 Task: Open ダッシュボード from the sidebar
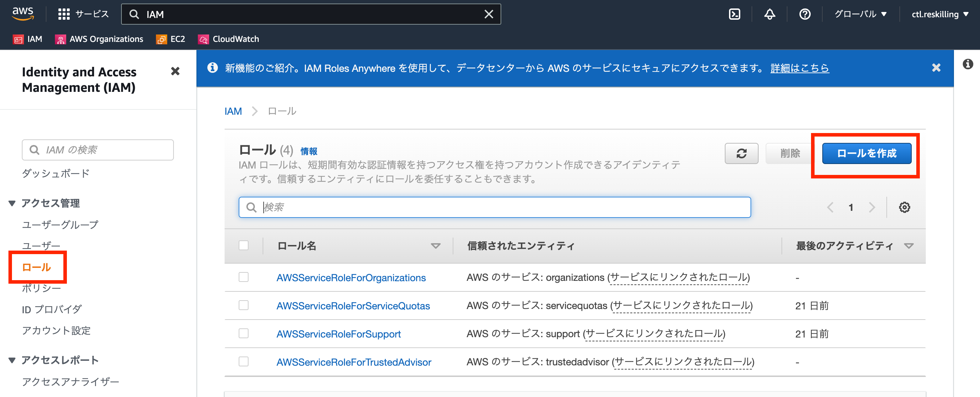(x=55, y=173)
